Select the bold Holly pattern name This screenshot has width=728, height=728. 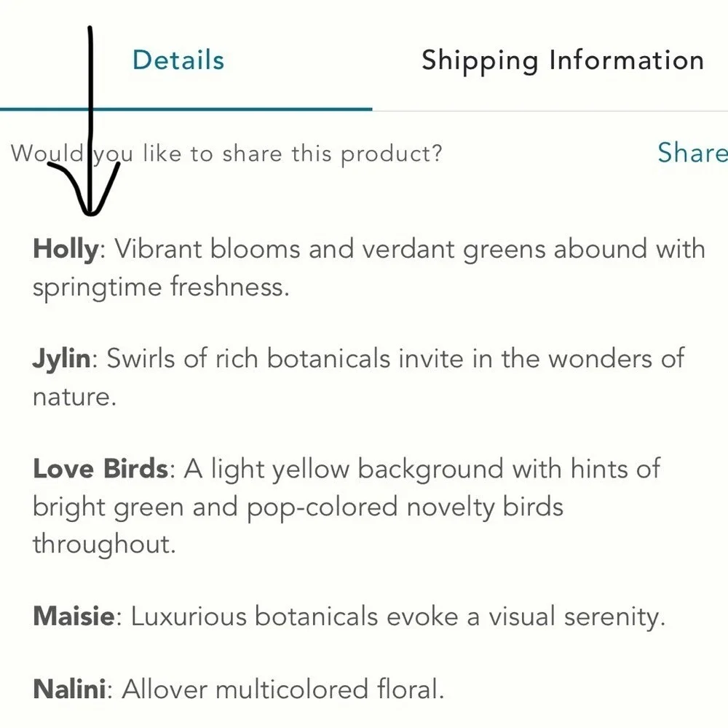[x=66, y=250]
